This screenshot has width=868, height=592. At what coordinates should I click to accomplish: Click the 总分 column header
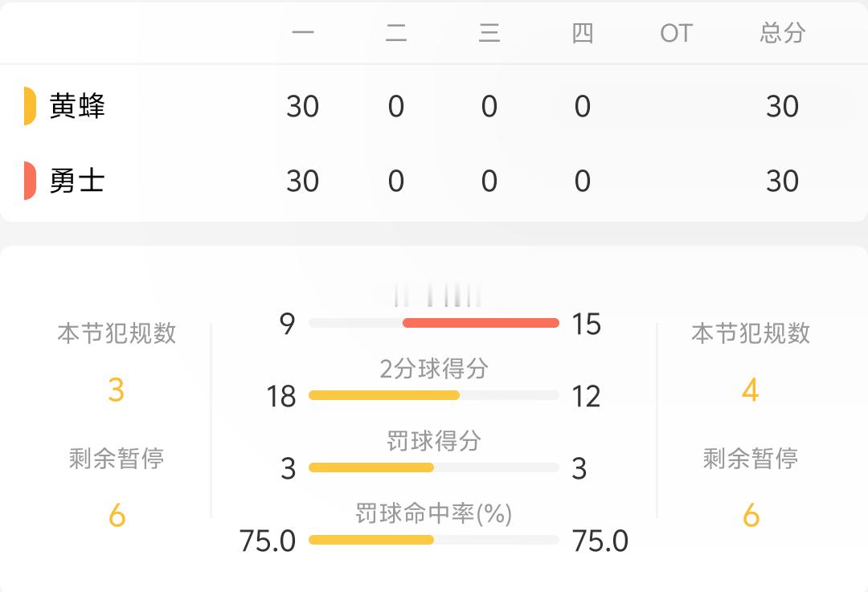pos(782,33)
